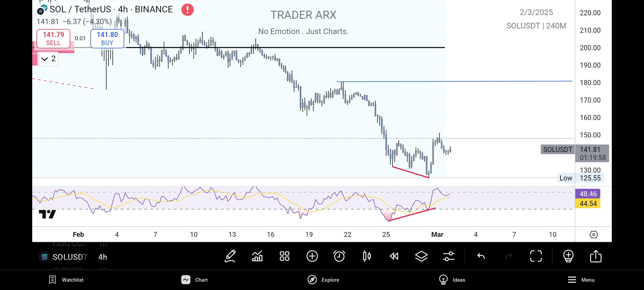The image size is (644, 290).
Task: Open chart settings with the sliders icon
Action: pos(449,256)
